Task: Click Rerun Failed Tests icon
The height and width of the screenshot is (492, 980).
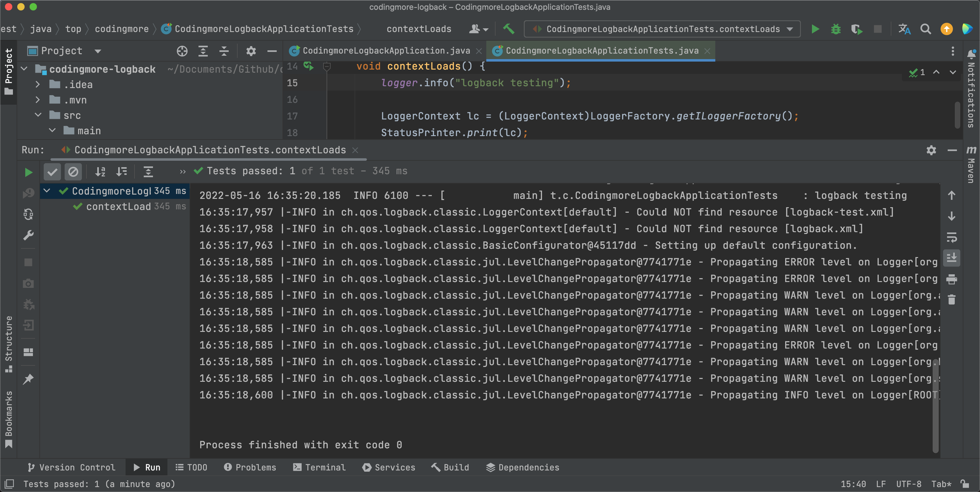Action: pyautogui.click(x=28, y=193)
